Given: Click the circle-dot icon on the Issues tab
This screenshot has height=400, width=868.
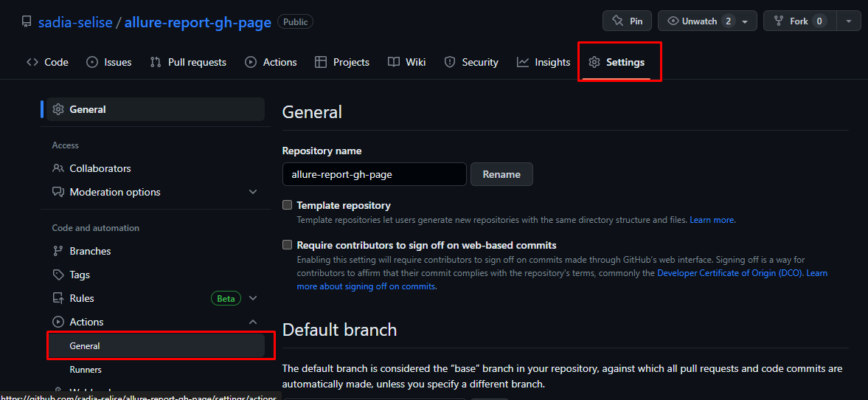Looking at the screenshot, I should coord(92,62).
